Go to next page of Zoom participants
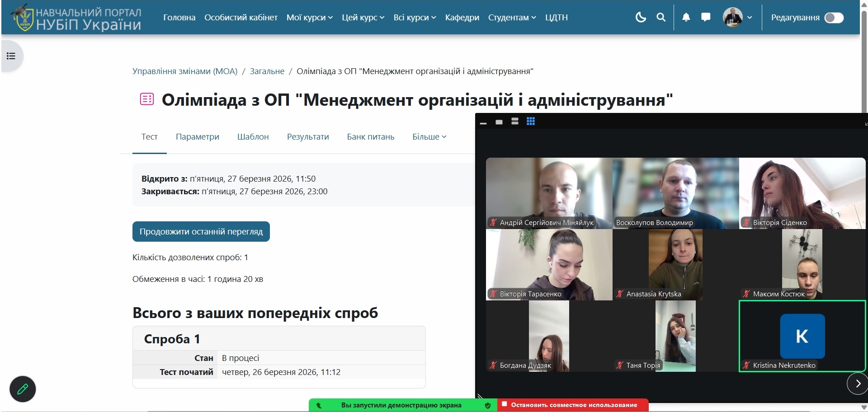Viewport: 868px width, 412px height. 857,384
